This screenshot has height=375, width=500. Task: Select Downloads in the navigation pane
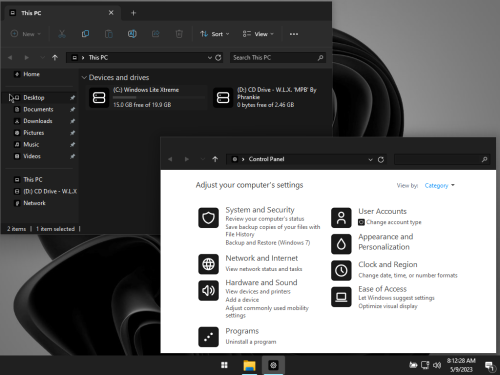[38, 121]
